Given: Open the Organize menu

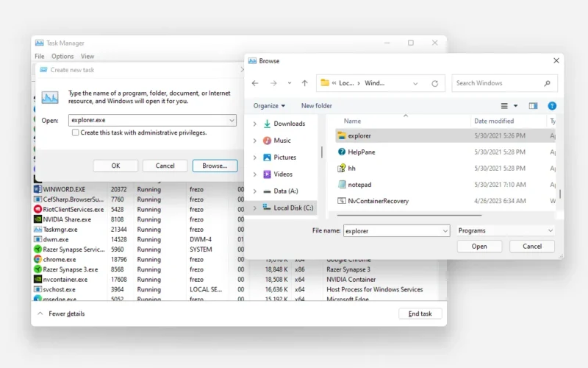Looking at the screenshot, I should pos(269,105).
